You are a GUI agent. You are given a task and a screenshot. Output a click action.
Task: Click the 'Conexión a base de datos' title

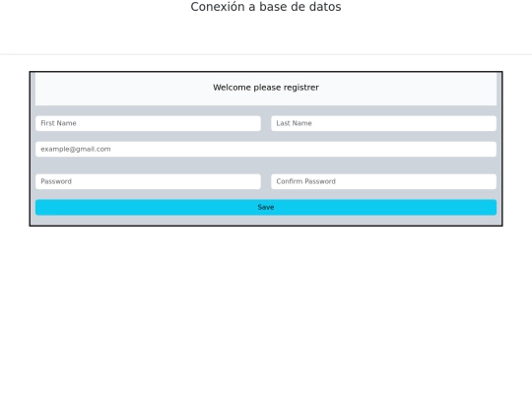coord(266,7)
